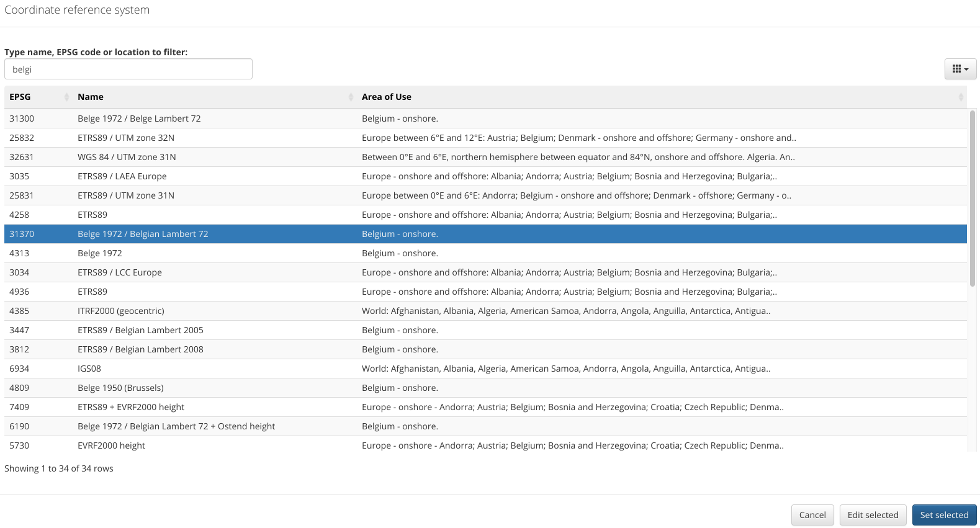Choose EVRF2000 height row 5730
Image resolution: width=980 pixels, height=528 pixels.
tap(111, 445)
